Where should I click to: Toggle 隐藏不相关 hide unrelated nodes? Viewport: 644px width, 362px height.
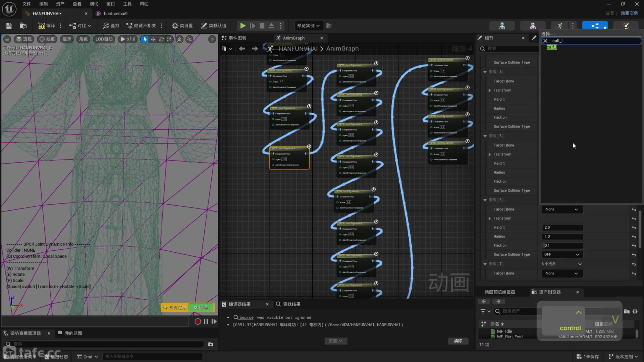point(141,26)
